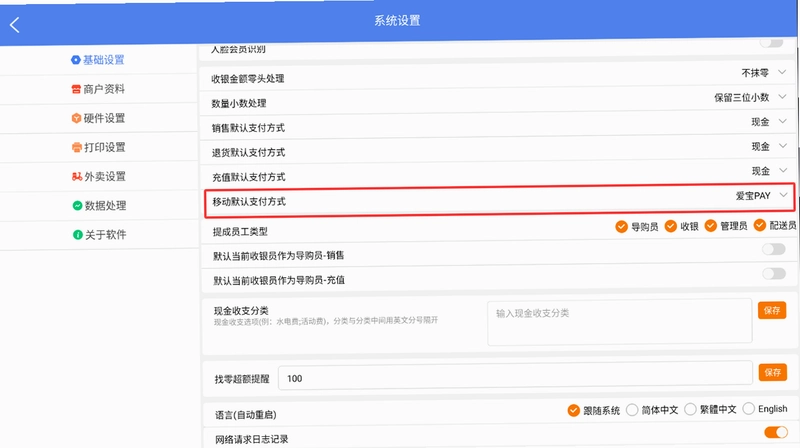Click the green 数据处理 icon
The image size is (800, 448).
pos(78,206)
